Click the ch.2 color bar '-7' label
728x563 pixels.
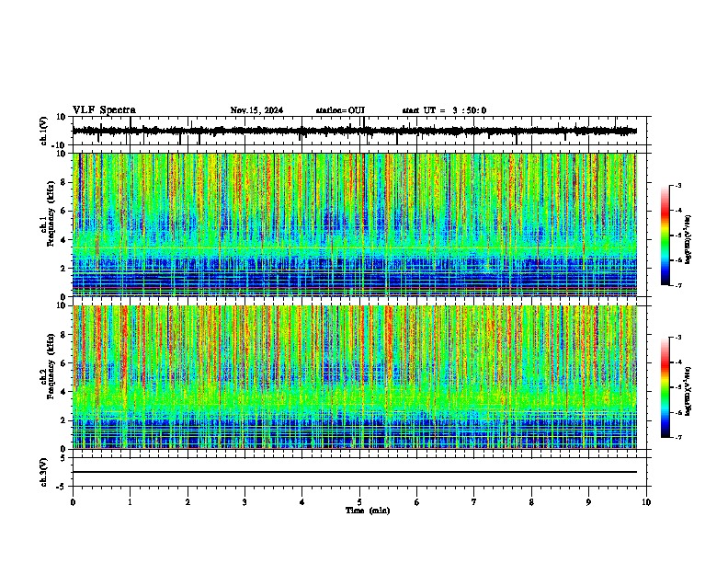pyautogui.click(x=677, y=438)
